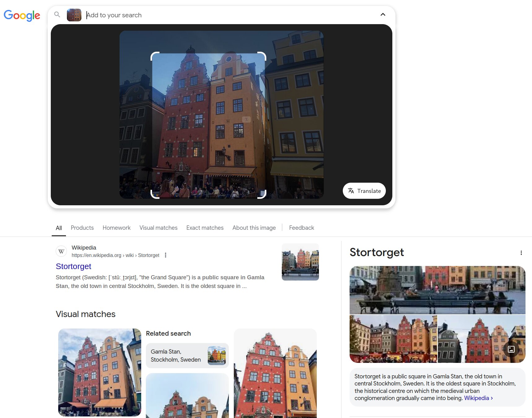Go to About this image tab
532x418 pixels.
pos(254,228)
